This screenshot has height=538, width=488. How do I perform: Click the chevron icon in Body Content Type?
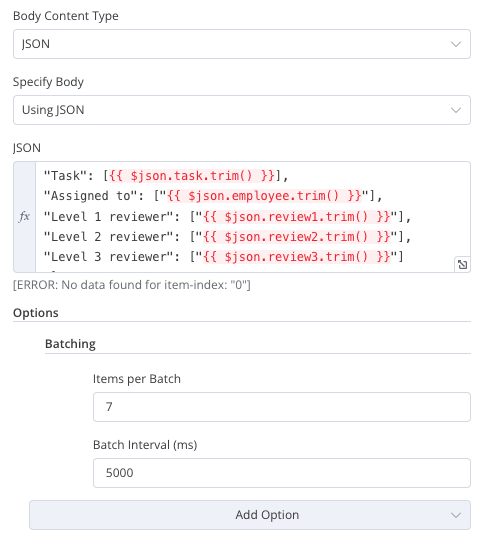coord(456,44)
